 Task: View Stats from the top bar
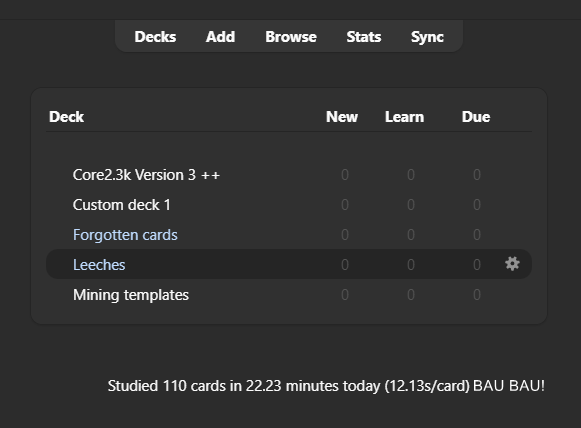(x=364, y=37)
